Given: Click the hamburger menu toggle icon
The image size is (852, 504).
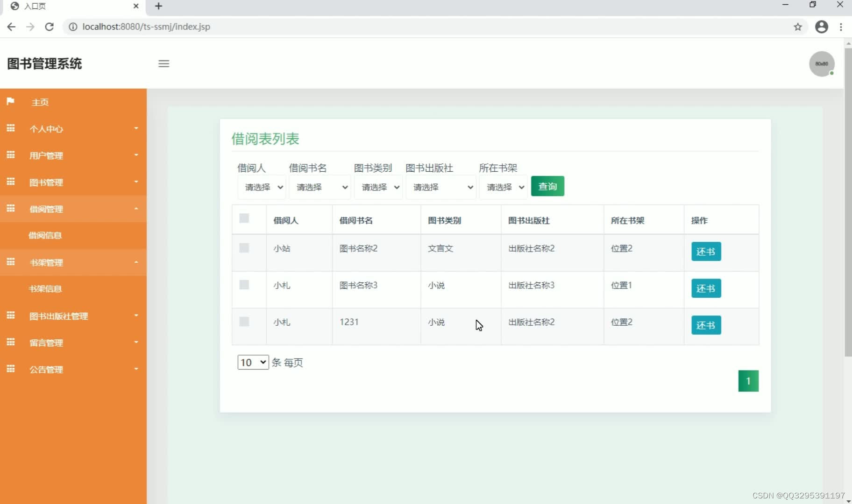Looking at the screenshot, I should click(163, 63).
